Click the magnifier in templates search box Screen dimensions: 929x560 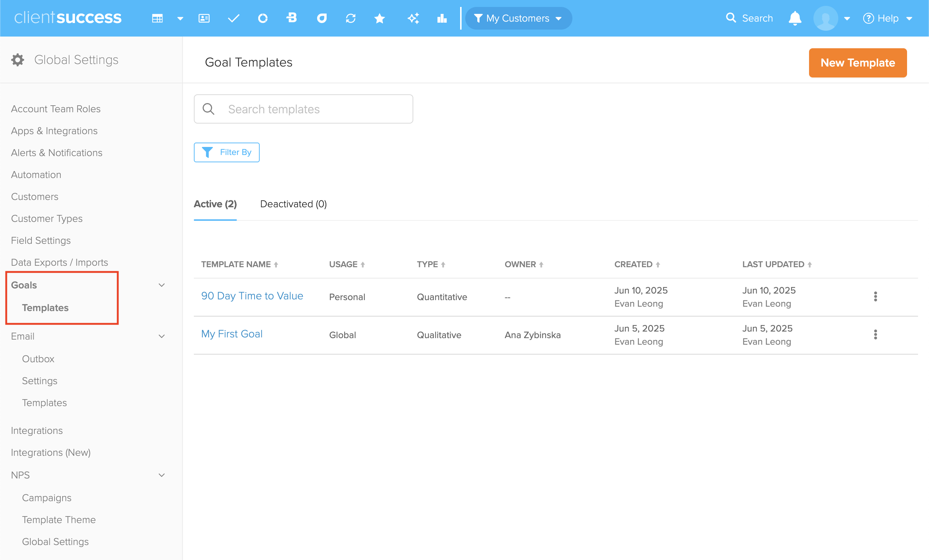pos(208,109)
